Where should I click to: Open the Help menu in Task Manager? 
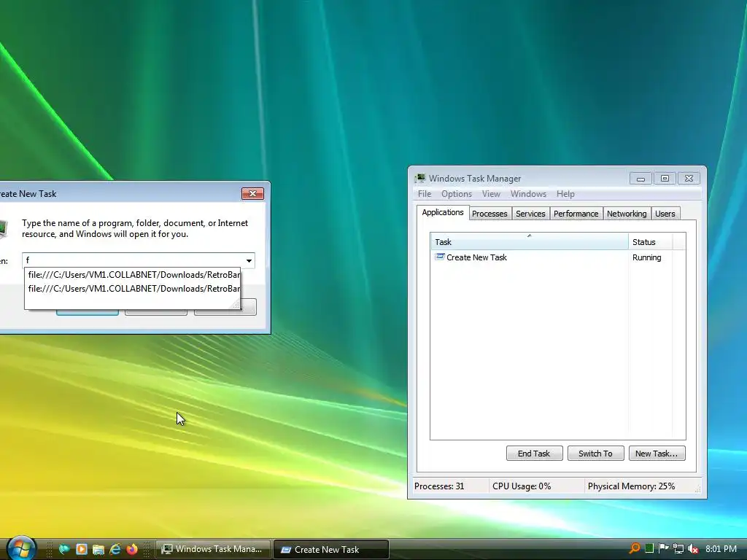pos(565,194)
